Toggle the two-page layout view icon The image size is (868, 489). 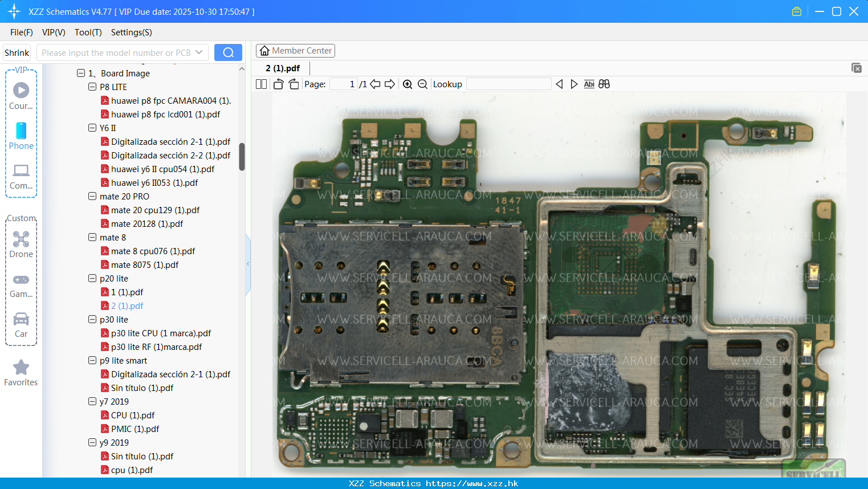click(261, 84)
